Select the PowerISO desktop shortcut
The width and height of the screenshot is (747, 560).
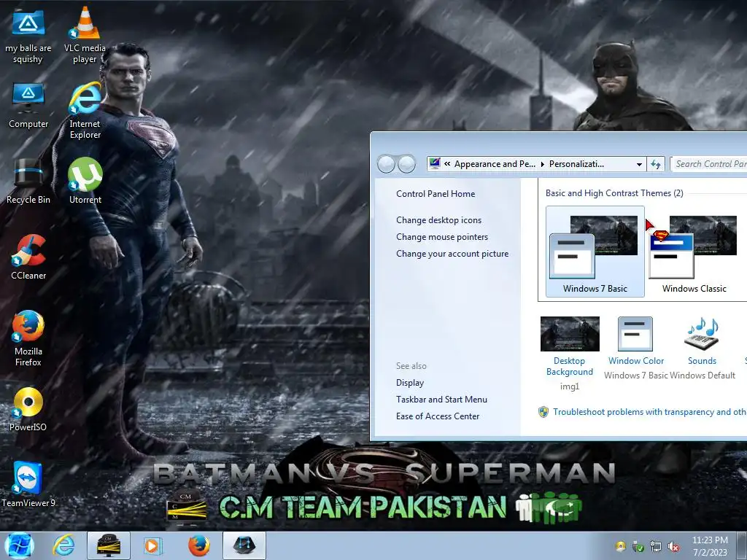click(28, 409)
